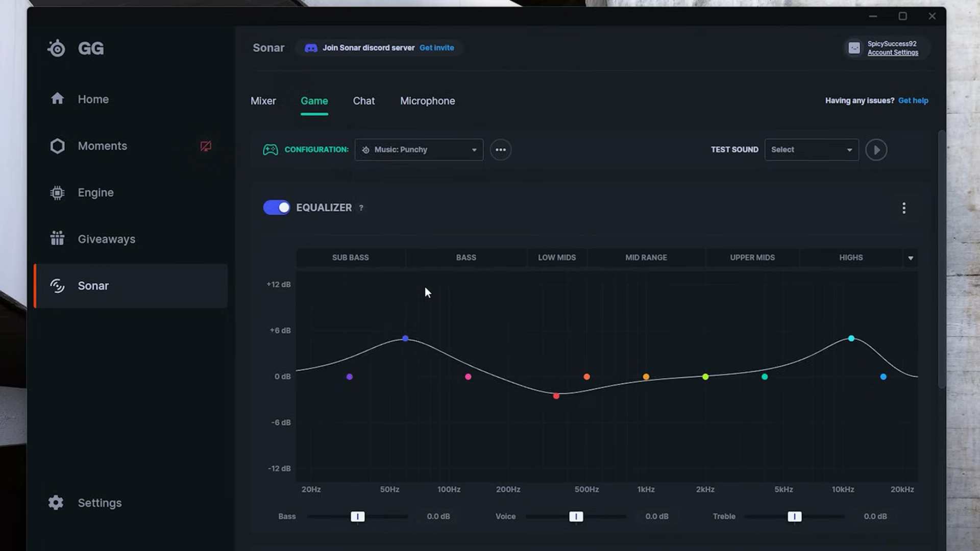Click the account avatar icon

coord(854,48)
